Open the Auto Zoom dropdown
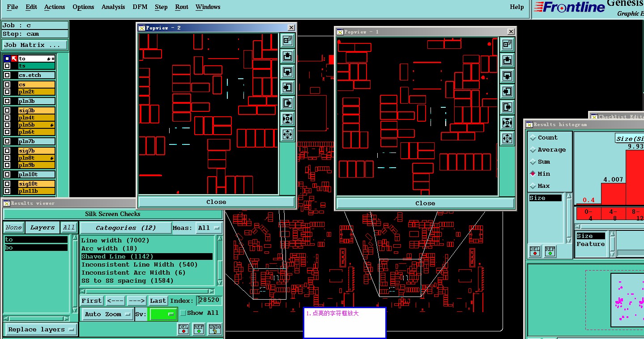 click(107, 314)
